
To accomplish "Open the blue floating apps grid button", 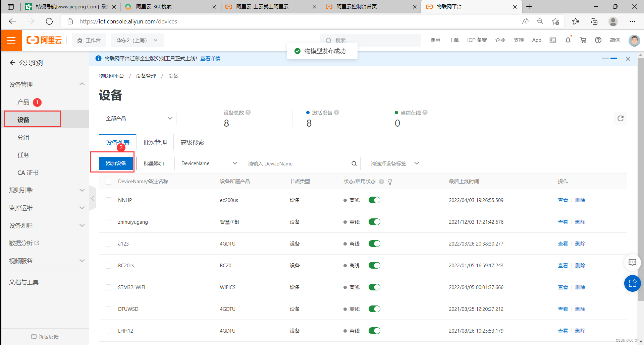I will coord(632,283).
